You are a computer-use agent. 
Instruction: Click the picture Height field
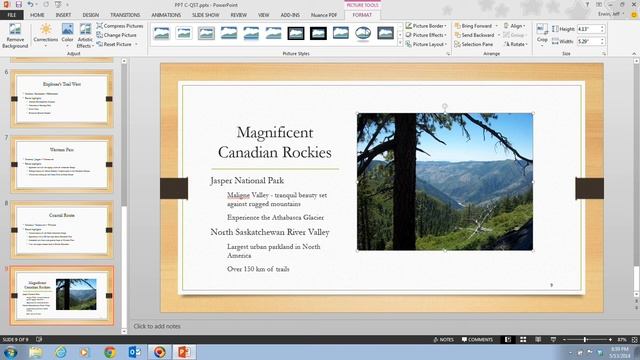(588, 29)
